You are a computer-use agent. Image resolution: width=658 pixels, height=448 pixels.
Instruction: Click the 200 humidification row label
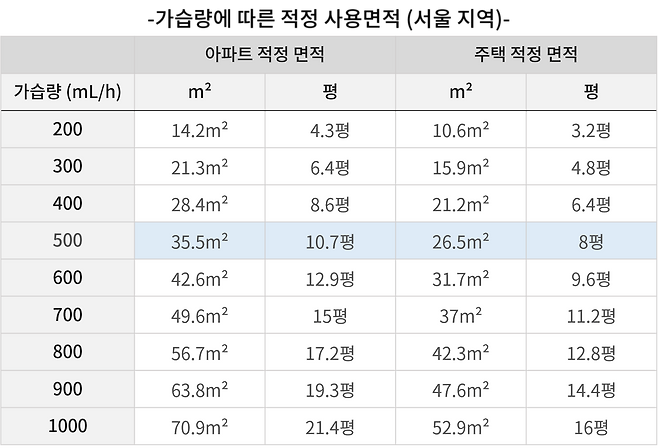(67, 129)
